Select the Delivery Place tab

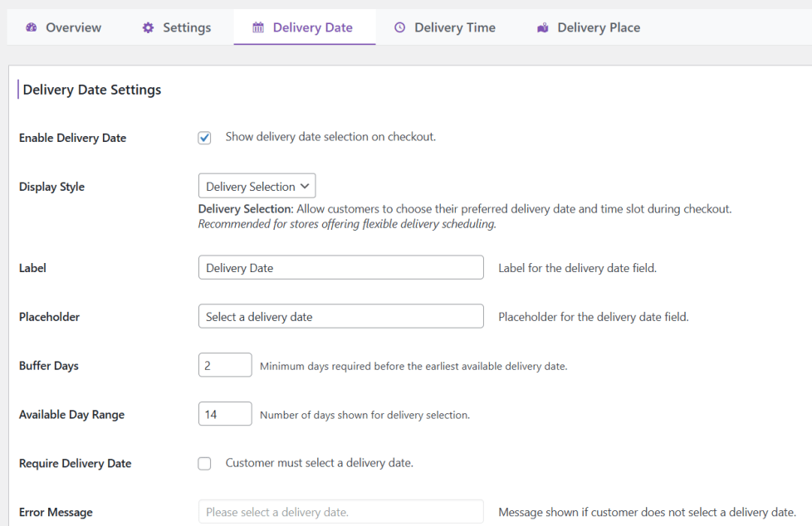coord(599,27)
